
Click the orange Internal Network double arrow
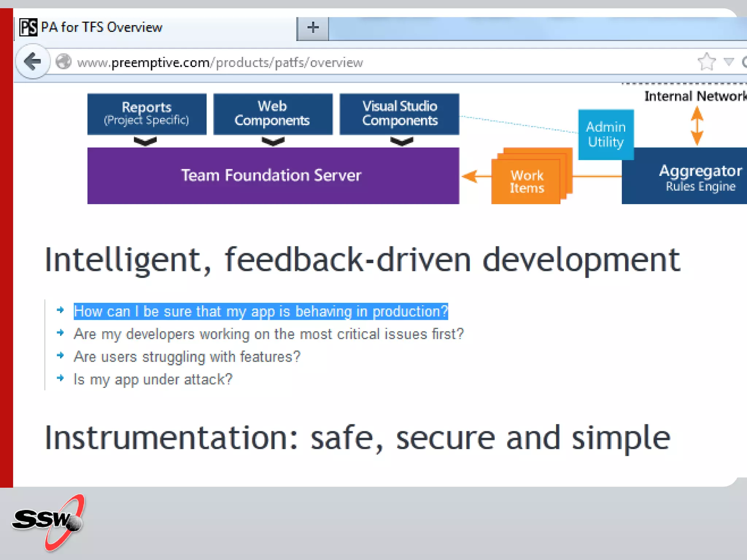[x=697, y=126]
